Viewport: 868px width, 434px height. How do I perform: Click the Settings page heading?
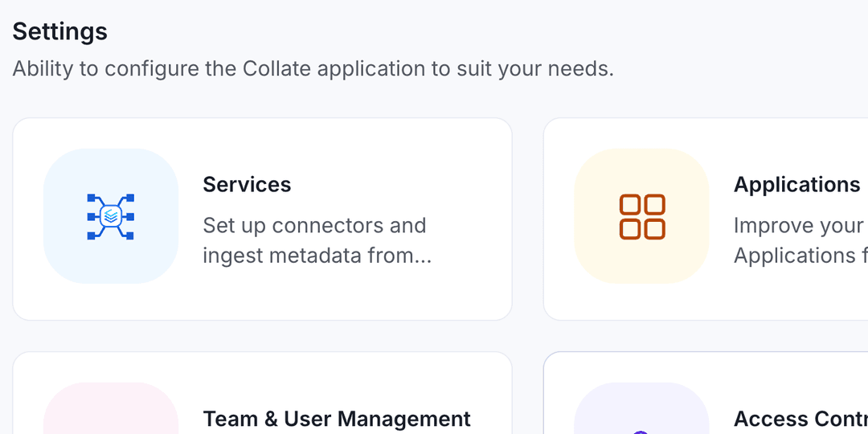tap(60, 31)
